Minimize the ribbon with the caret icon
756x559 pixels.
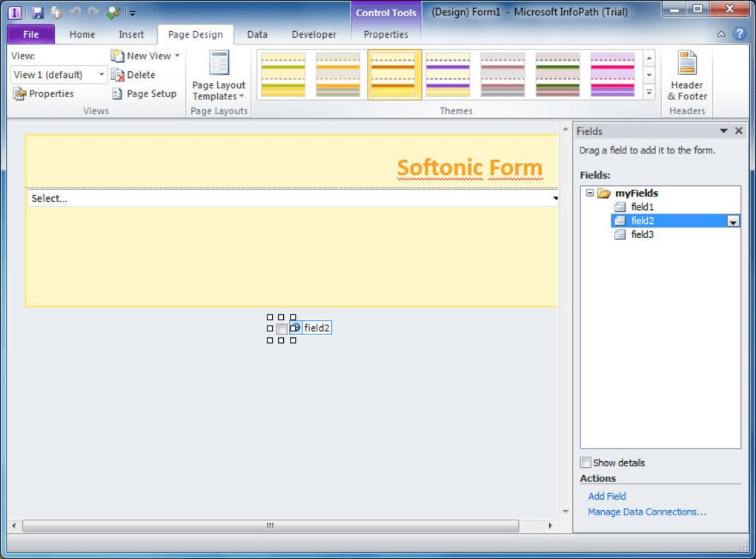coord(721,34)
